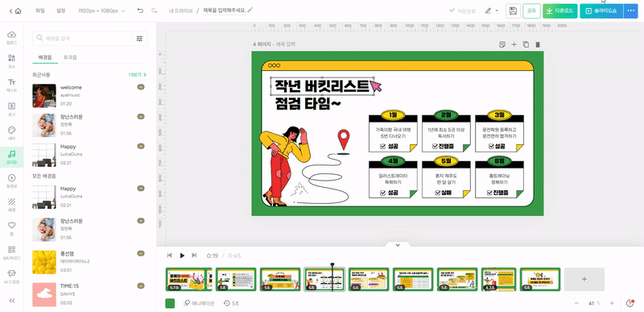644x312 pixels.
Task: Open the 설정 menu
Action: tap(61, 11)
